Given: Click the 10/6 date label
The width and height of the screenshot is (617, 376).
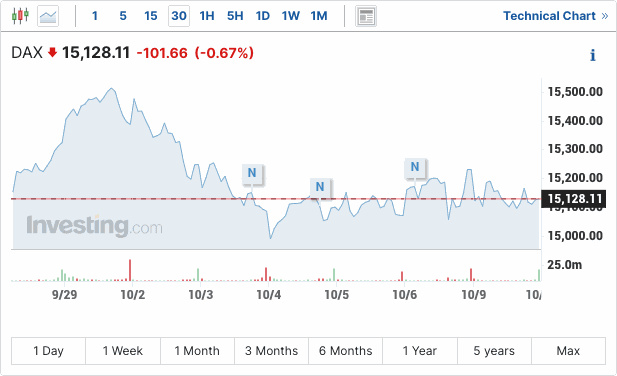Looking at the screenshot, I should click(x=405, y=294).
